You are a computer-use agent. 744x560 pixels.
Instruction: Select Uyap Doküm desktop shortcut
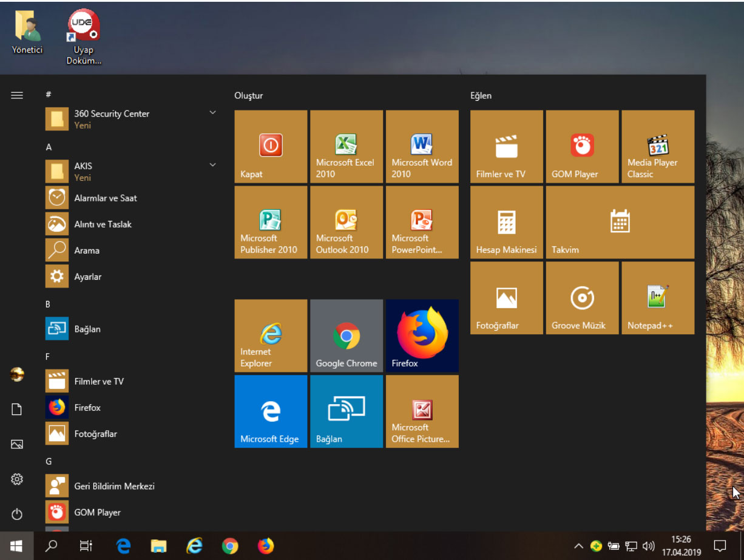pyautogui.click(x=84, y=38)
